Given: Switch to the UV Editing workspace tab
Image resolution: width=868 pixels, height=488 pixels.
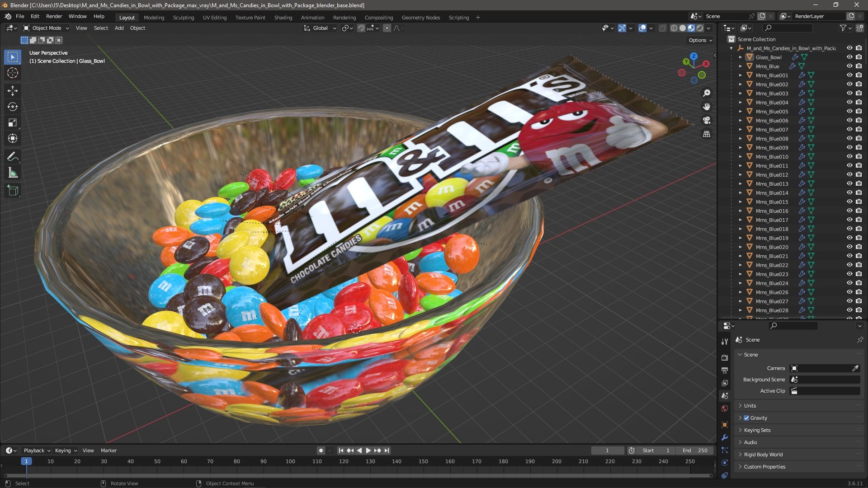Looking at the screenshot, I should pyautogui.click(x=215, y=18).
